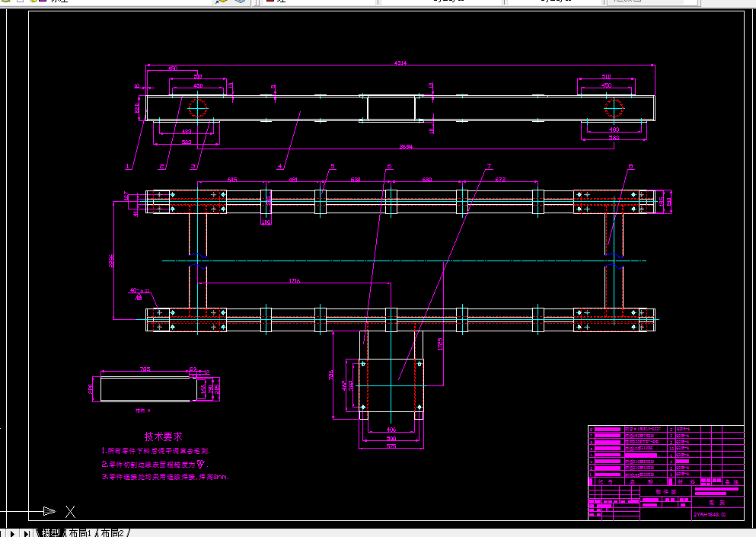The width and height of the screenshot is (756, 537).
Task: Select the 736 vertical dimension text
Action: tap(330, 375)
